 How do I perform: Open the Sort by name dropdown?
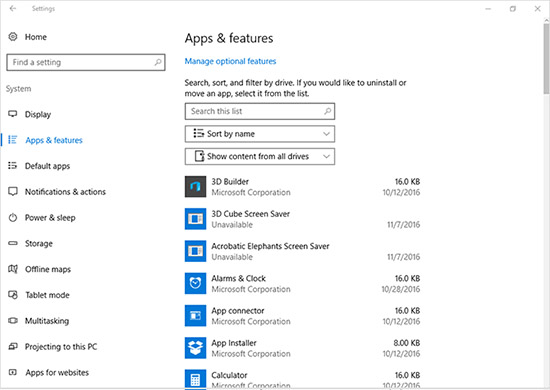(260, 134)
